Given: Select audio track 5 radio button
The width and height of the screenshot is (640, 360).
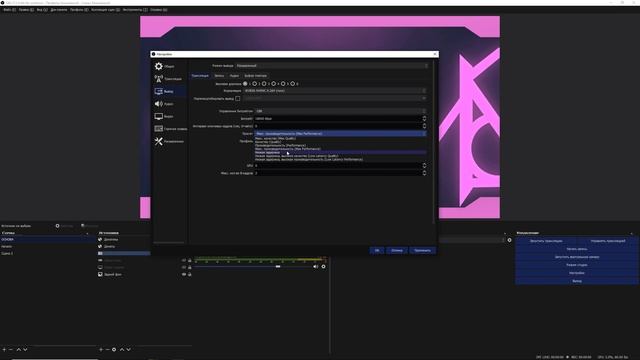Looking at the screenshot, I should pos(283,84).
